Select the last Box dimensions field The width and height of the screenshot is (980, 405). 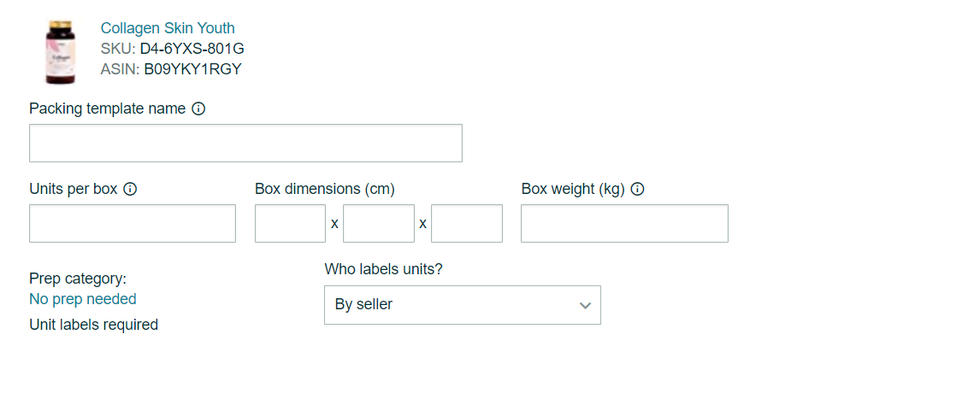[x=467, y=223]
